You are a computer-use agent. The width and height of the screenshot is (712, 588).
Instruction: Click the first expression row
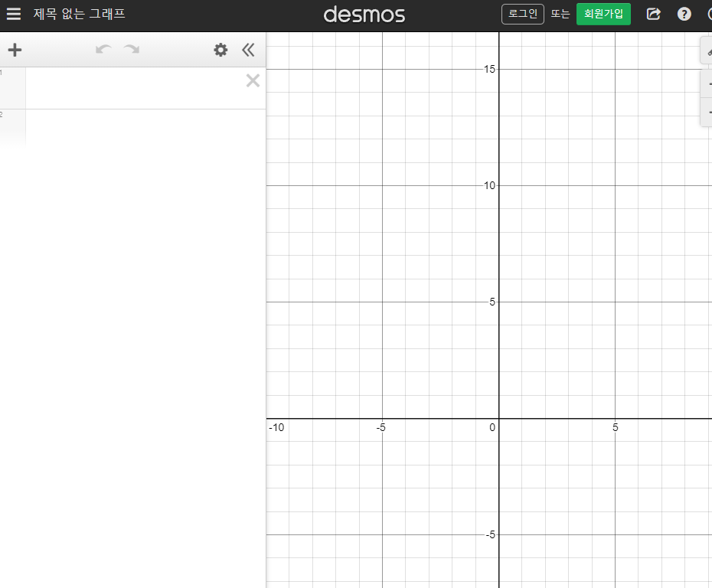point(138,87)
